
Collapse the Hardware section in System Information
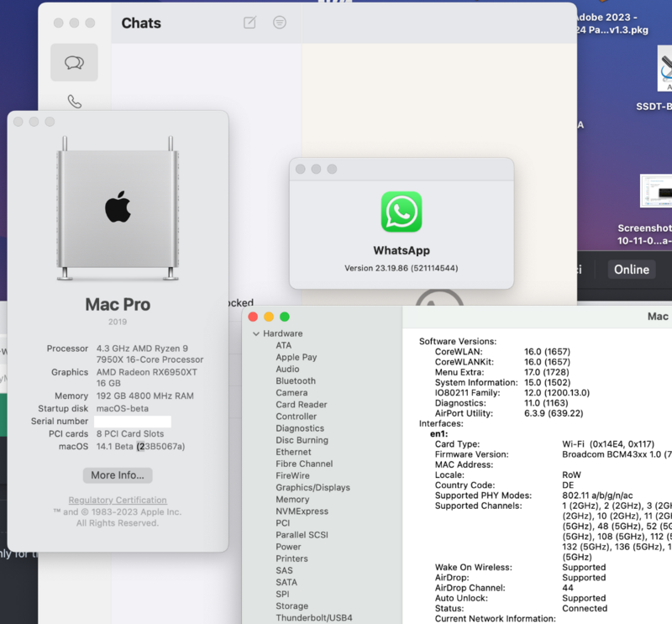[x=256, y=333]
